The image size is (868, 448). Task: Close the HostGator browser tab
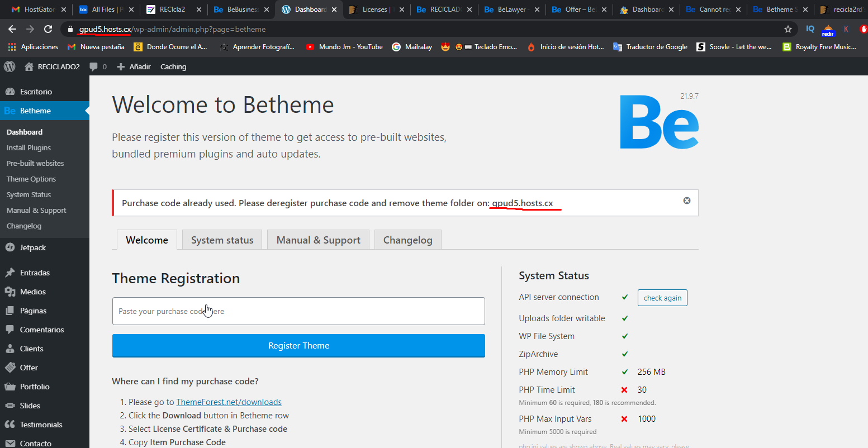pyautogui.click(x=64, y=9)
